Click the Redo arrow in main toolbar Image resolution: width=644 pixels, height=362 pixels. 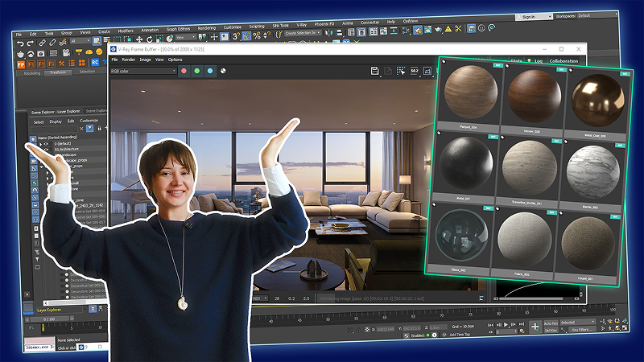point(30,43)
